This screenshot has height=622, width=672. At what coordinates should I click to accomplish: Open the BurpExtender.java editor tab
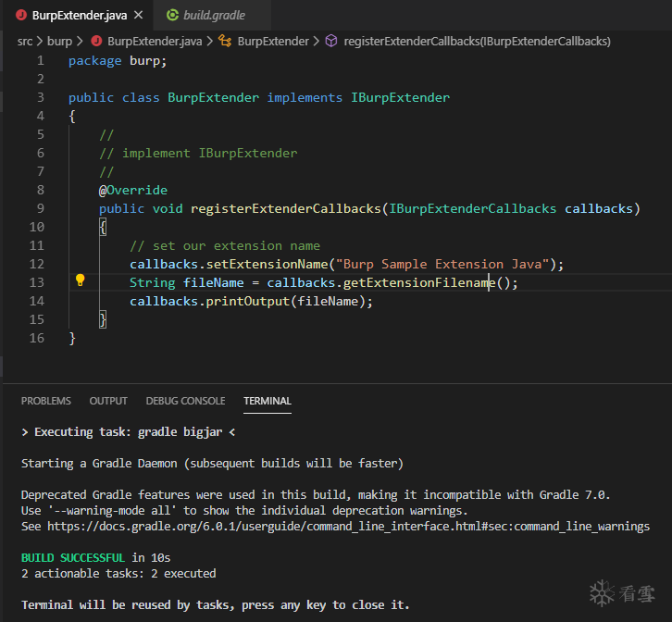point(80,16)
